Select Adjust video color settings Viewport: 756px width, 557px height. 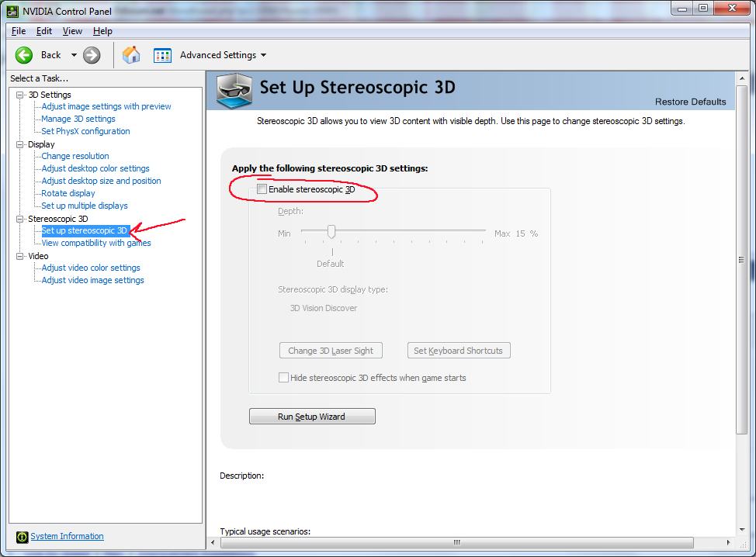(91, 268)
